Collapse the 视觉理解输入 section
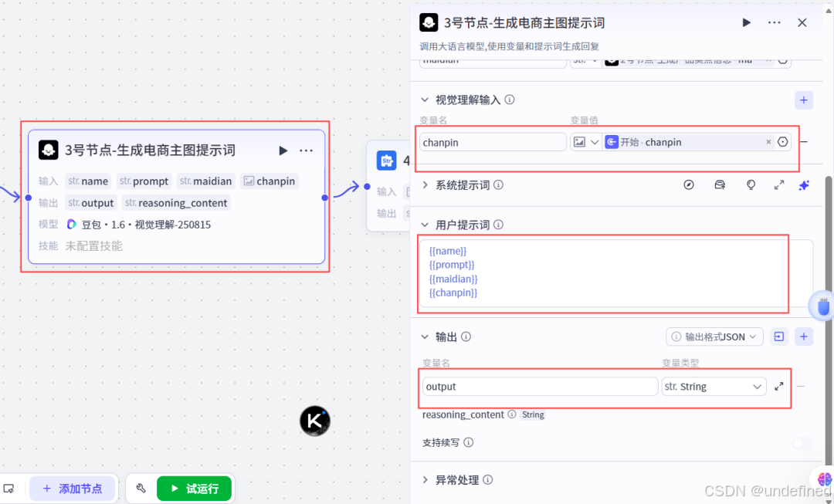834x504 pixels. 425,100
